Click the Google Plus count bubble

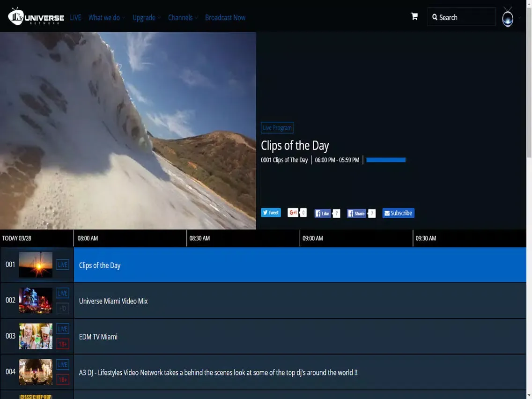303,213
